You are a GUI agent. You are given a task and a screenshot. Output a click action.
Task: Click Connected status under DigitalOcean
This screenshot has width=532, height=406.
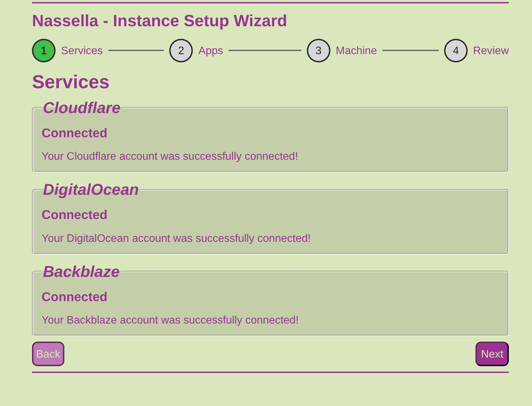pos(74,215)
